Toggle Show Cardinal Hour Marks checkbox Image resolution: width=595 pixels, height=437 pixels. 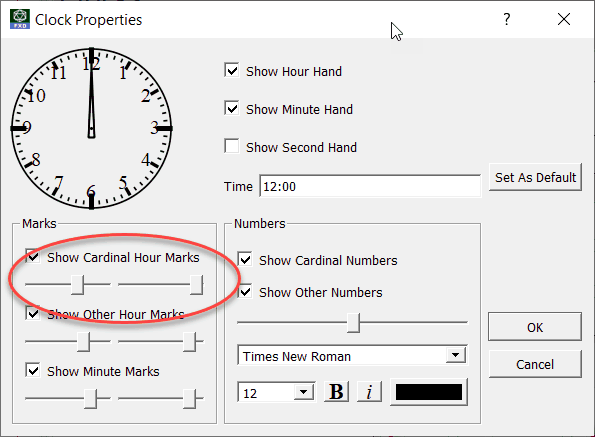point(33,256)
